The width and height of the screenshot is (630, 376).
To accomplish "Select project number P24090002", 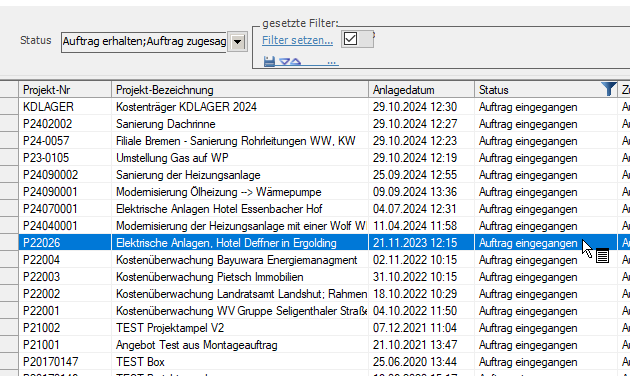I will coord(50,175).
